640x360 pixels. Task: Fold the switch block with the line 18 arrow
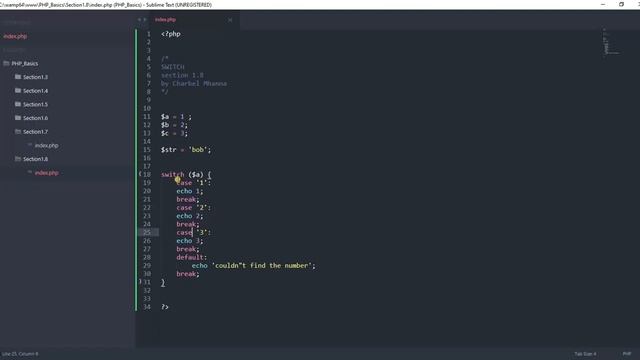click(x=140, y=174)
